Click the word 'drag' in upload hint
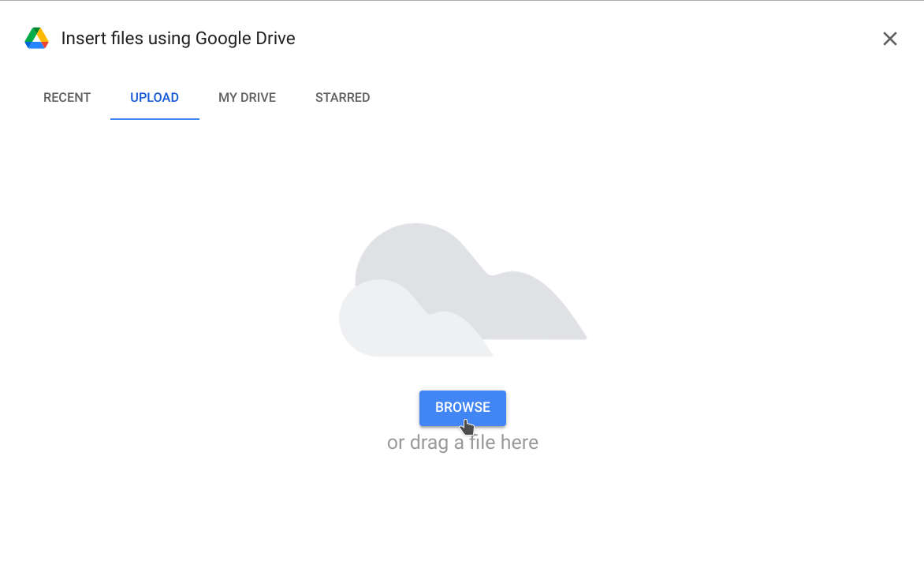The image size is (924, 572). pos(429,443)
